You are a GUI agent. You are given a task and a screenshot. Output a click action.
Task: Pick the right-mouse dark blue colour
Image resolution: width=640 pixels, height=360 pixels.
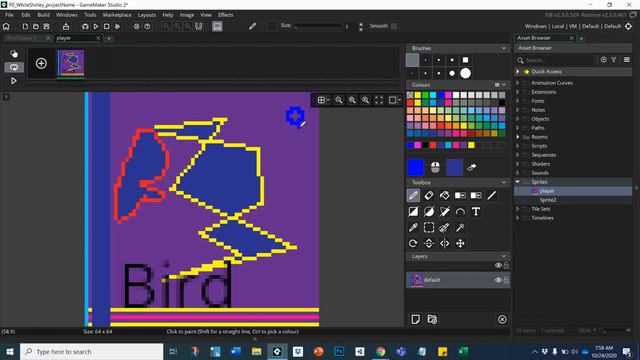click(x=454, y=167)
